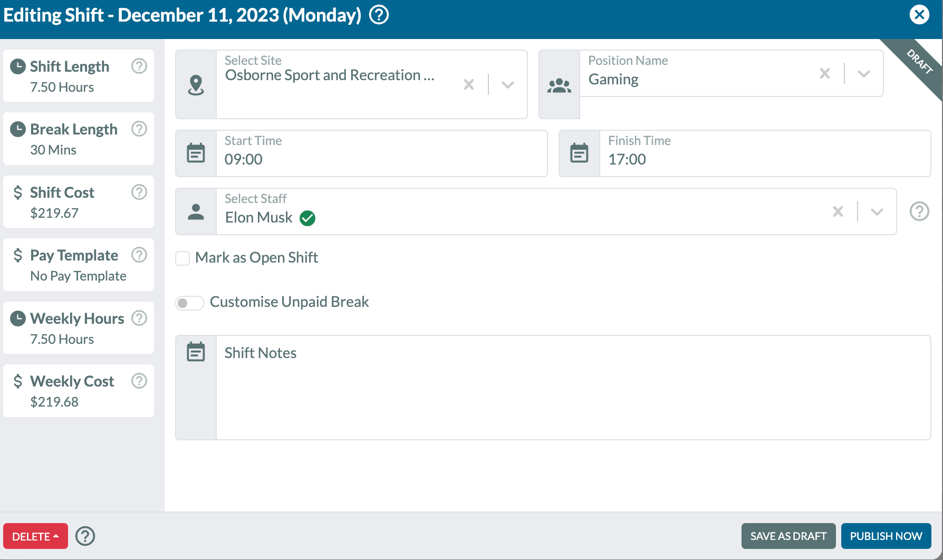
Task: Close the Editing Shift dialog
Action: 919,15
